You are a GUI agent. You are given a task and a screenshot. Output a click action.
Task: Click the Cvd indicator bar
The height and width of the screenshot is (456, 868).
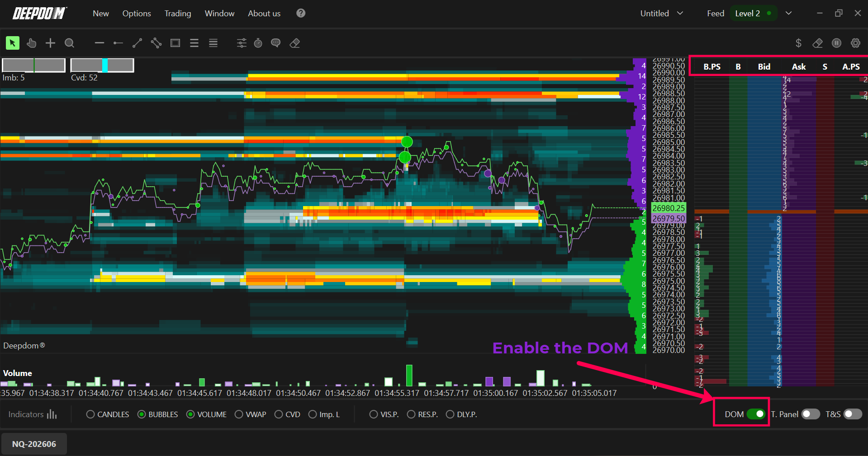102,66
